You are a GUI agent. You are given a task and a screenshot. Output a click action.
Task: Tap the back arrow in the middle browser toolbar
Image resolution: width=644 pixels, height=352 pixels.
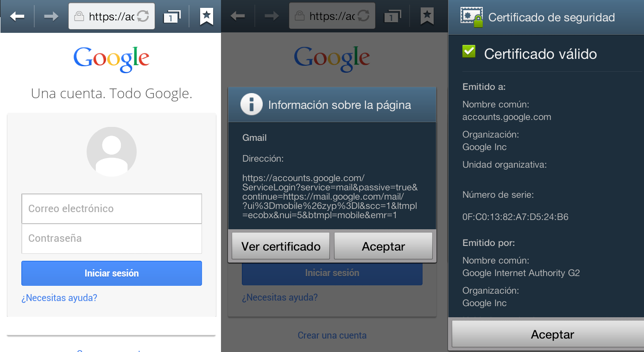(x=238, y=17)
